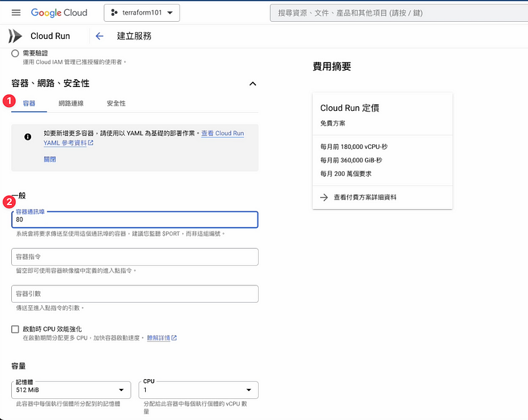Click the 每月前 360,000 GiB-秒 line

click(351, 160)
